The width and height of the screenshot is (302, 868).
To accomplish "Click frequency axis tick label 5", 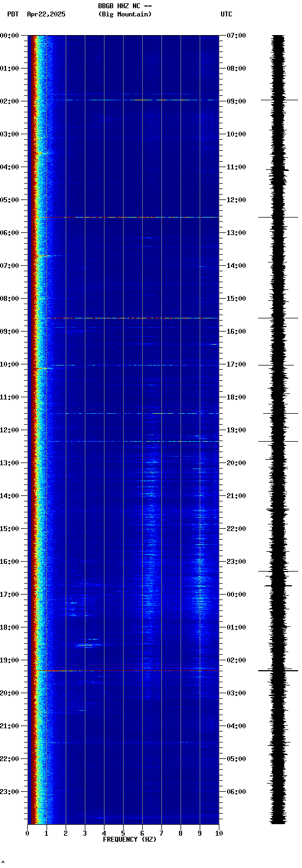I will (123, 833).
